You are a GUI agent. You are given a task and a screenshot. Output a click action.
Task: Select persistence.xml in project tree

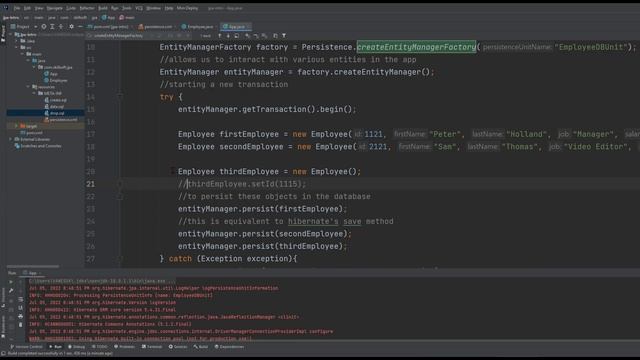click(x=61, y=120)
